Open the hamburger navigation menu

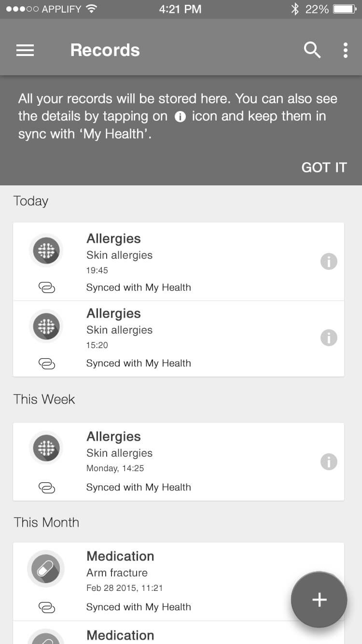click(25, 50)
